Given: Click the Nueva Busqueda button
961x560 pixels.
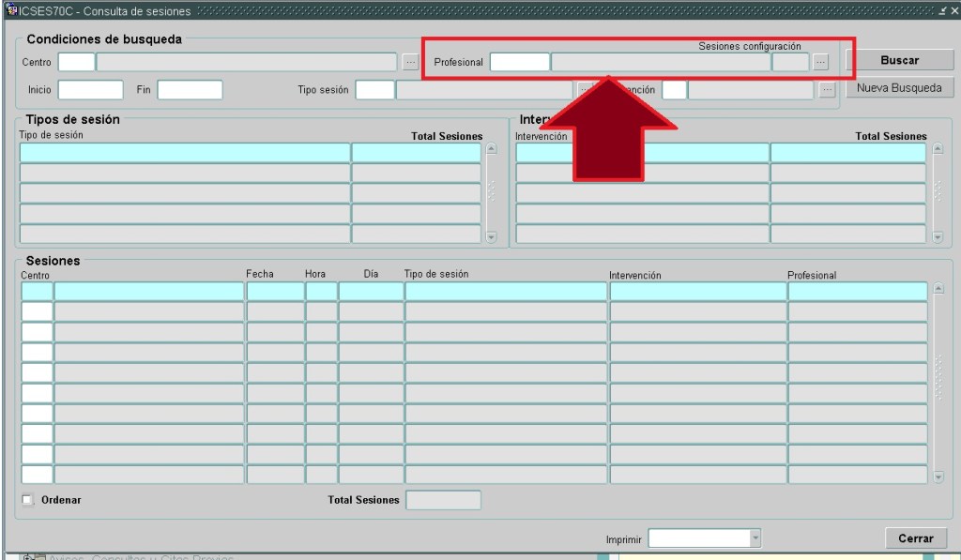Looking at the screenshot, I should pos(899,88).
